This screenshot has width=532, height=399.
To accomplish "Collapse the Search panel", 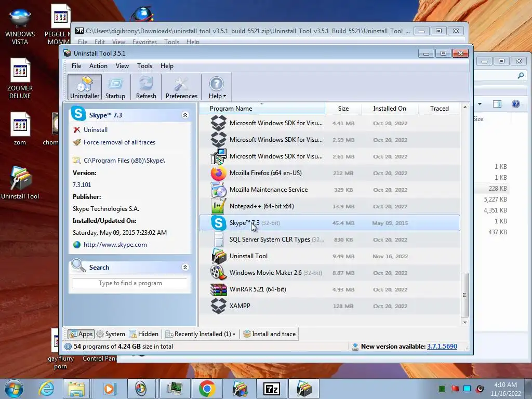I will pos(185,268).
